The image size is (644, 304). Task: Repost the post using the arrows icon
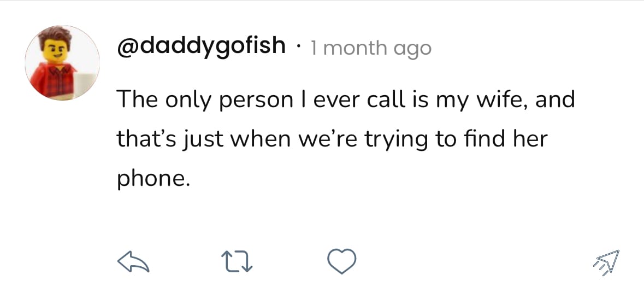point(239,262)
